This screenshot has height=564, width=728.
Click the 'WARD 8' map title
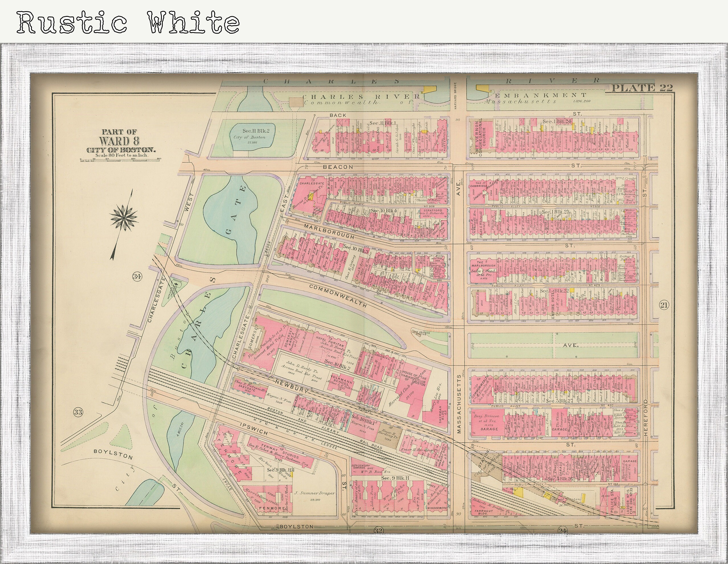point(119,141)
